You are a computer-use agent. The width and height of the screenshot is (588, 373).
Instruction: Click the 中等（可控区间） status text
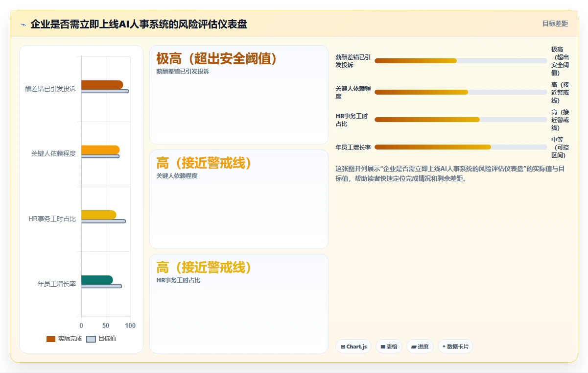pos(559,148)
